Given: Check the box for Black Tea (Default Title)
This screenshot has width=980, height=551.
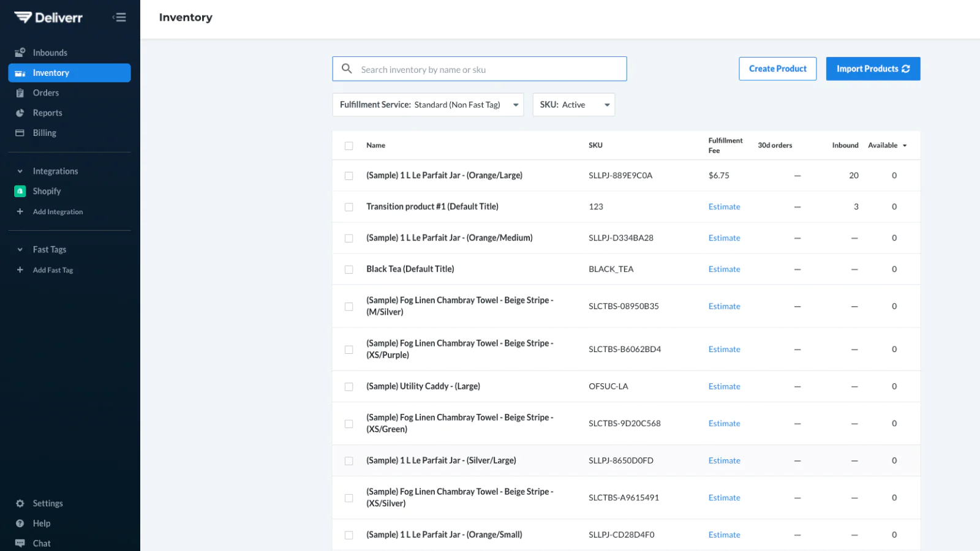Looking at the screenshot, I should (x=349, y=269).
